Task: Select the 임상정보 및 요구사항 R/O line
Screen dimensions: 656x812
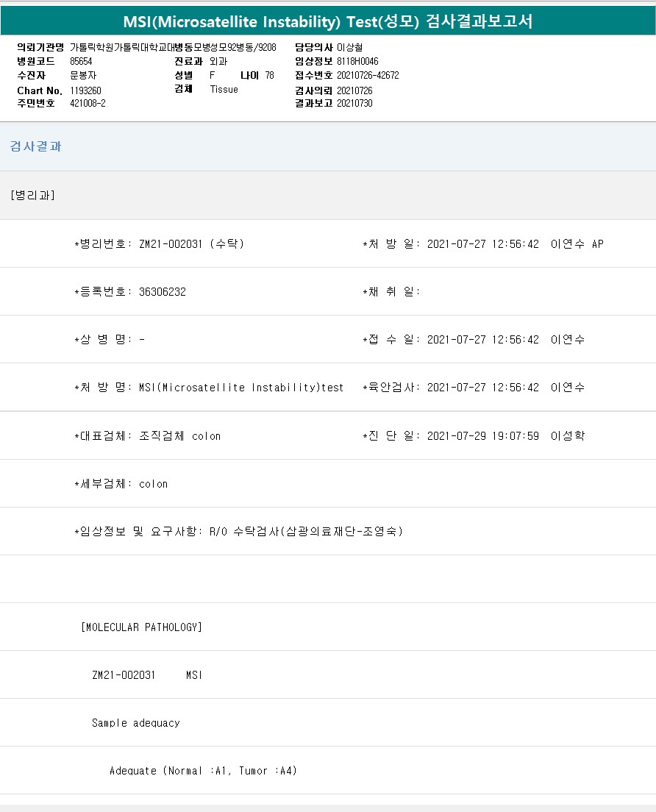Action: [239, 531]
